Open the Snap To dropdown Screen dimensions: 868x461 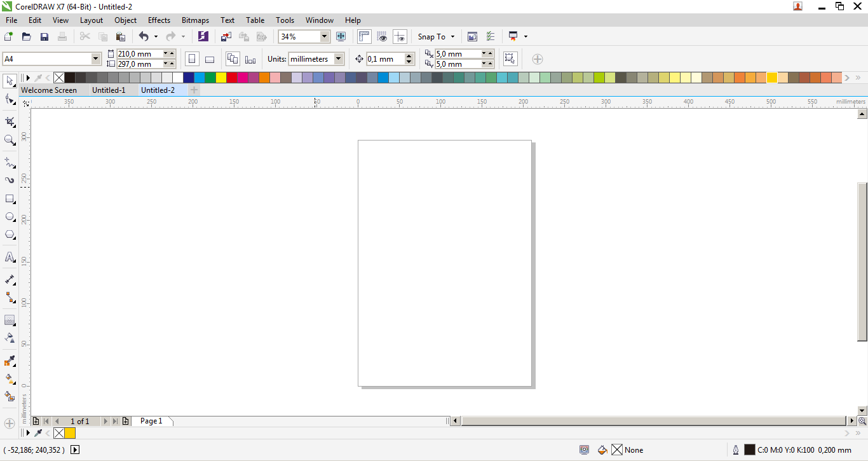click(436, 36)
